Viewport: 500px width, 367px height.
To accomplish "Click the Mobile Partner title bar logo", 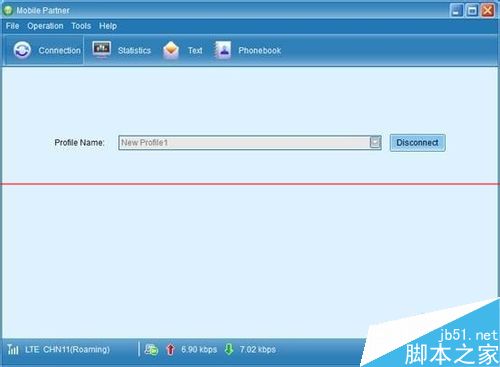I will pos(8,10).
